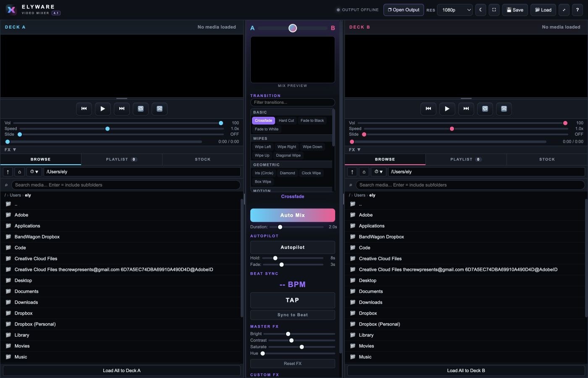Adjust the Auto Mix Duration slider
Screen dimensions: 588x378
tap(280, 227)
